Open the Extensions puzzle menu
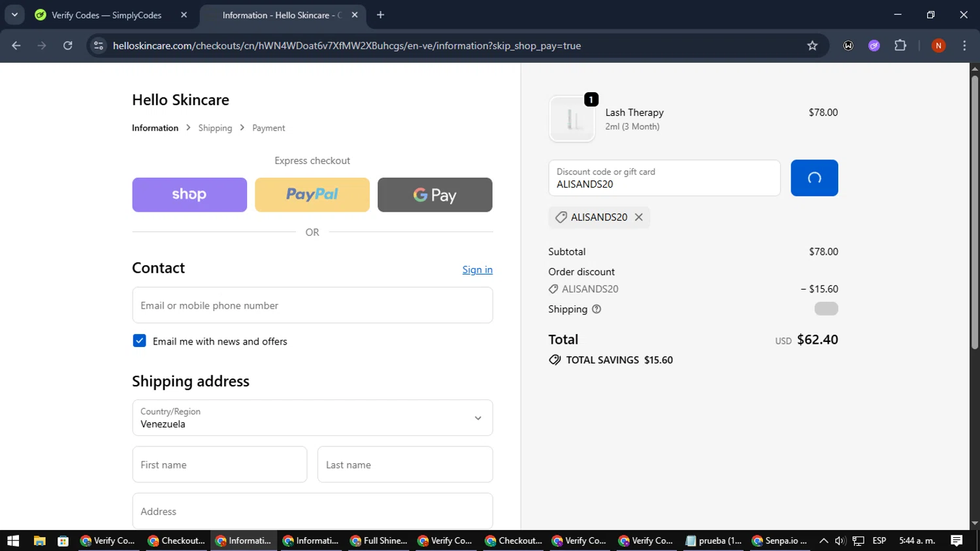980x551 pixels. point(900,46)
